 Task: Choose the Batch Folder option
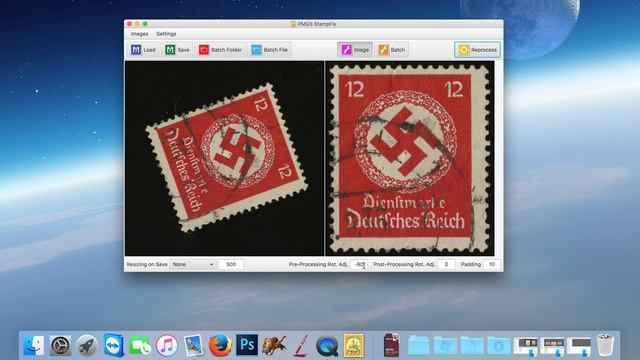220,50
